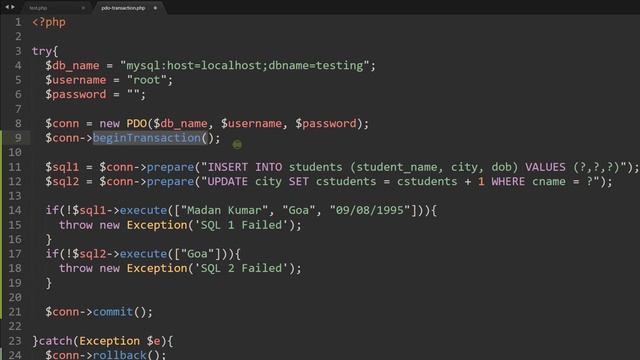Click line number 9 in gutter
Viewport: 640px width, 360px height.
[x=18, y=138]
